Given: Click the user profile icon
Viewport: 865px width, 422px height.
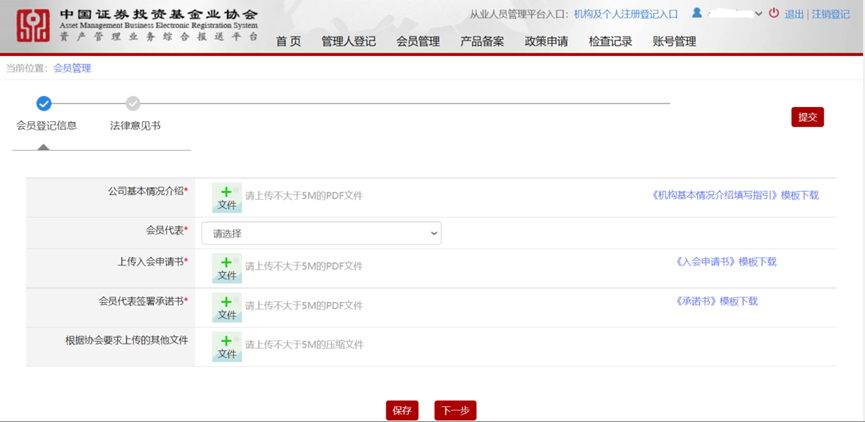Looking at the screenshot, I should pos(697,13).
